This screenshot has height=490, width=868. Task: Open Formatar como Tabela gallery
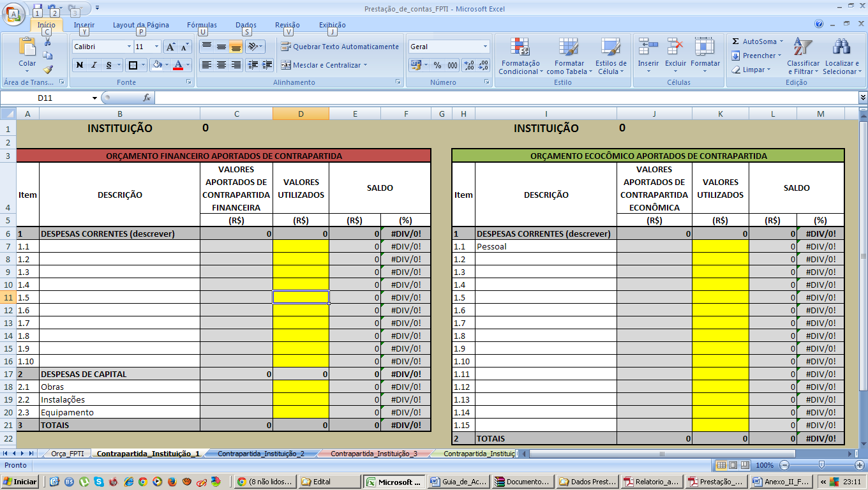pos(568,56)
